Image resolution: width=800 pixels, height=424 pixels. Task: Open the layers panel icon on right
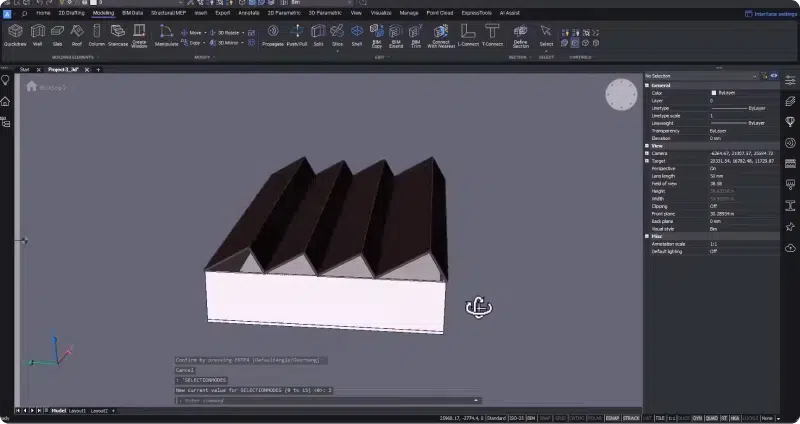tap(790, 101)
